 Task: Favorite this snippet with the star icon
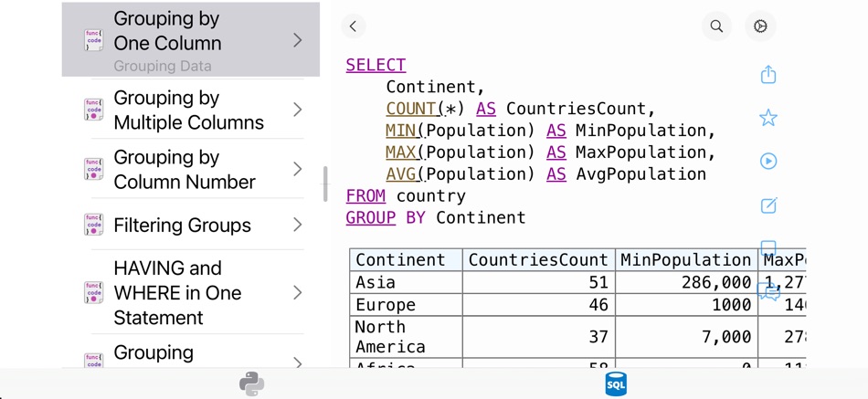pyautogui.click(x=768, y=117)
